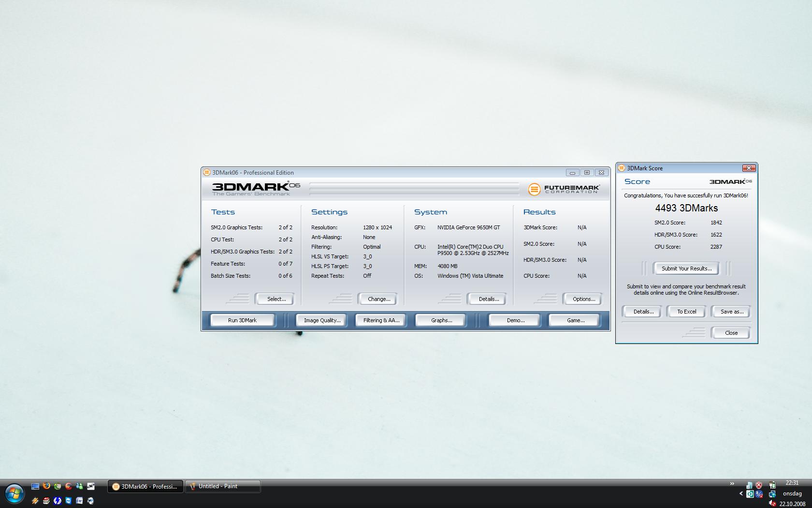Launch the Game mode
This screenshot has width=812, height=508.
click(x=575, y=320)
